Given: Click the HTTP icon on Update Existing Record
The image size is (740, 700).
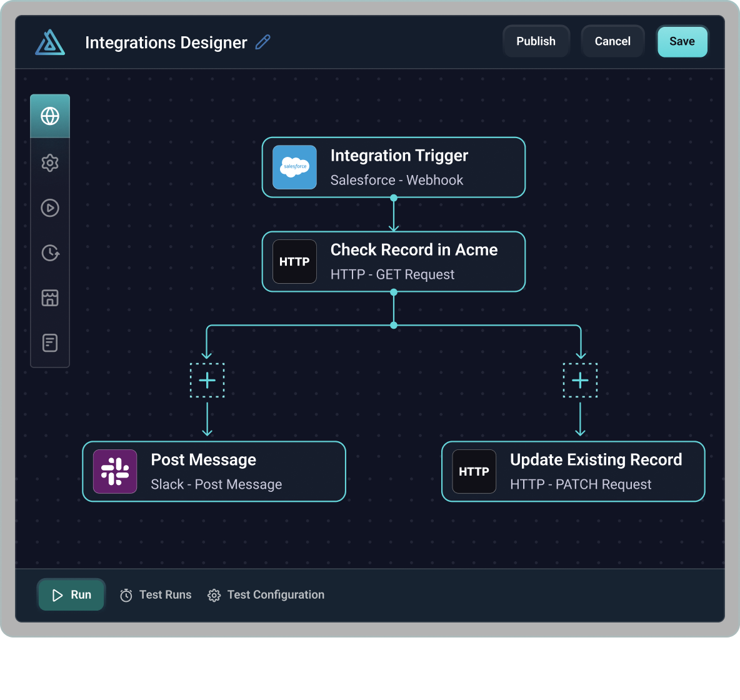Looking at the screenshot, I should tap(474, 471).
